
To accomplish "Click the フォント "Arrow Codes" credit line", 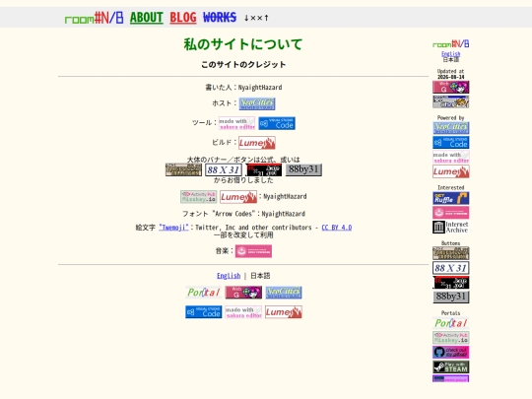I will point(243,214).
